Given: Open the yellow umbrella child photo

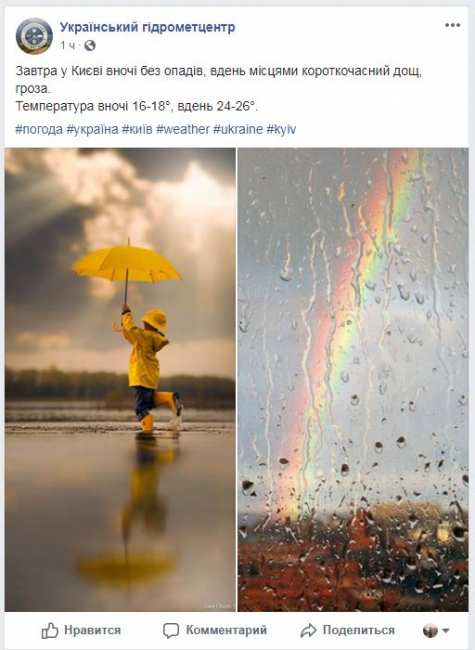Looking at the screenshot, I should [x=120, y=379].
